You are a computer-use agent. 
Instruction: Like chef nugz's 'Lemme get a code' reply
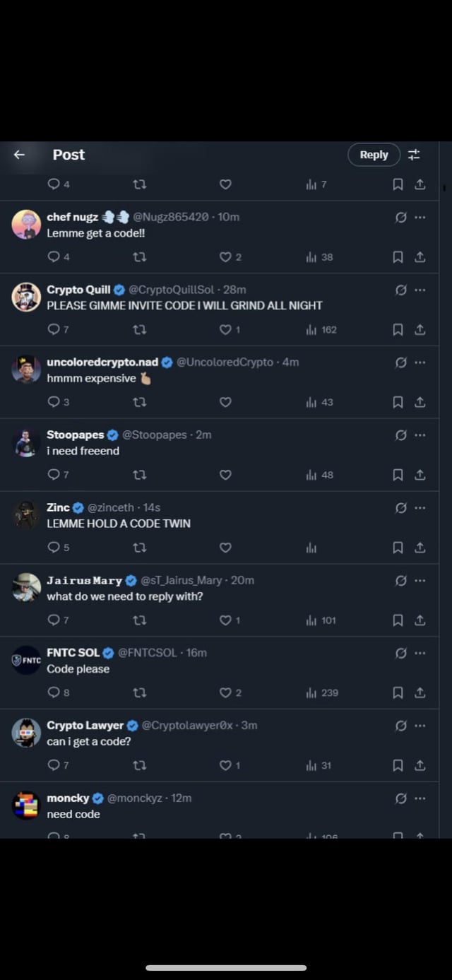point(225,257)
